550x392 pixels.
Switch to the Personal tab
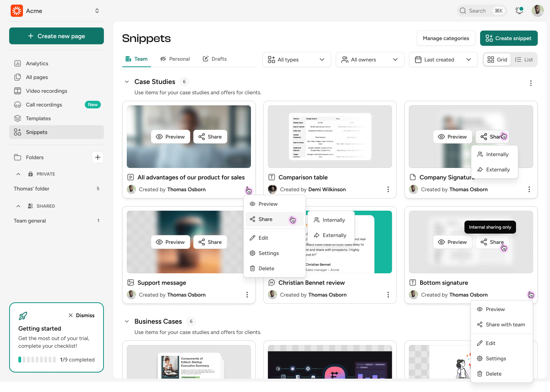(x=175, y=59)
